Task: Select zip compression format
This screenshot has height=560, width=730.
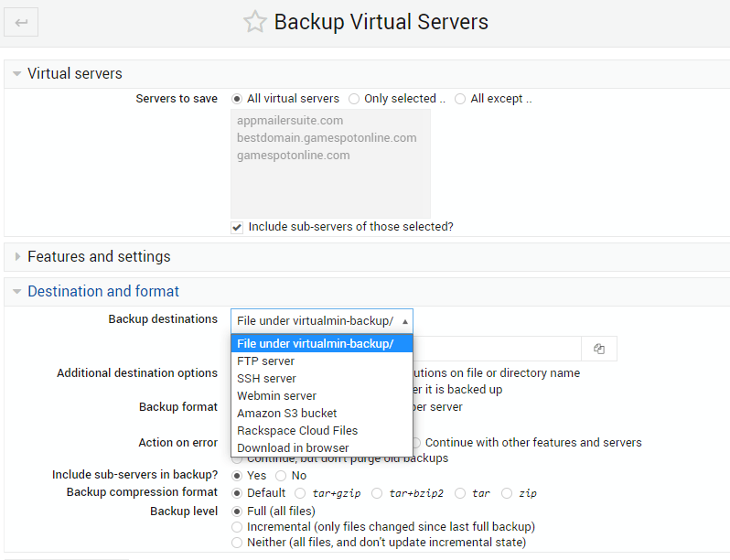Action: pos(507,493)
